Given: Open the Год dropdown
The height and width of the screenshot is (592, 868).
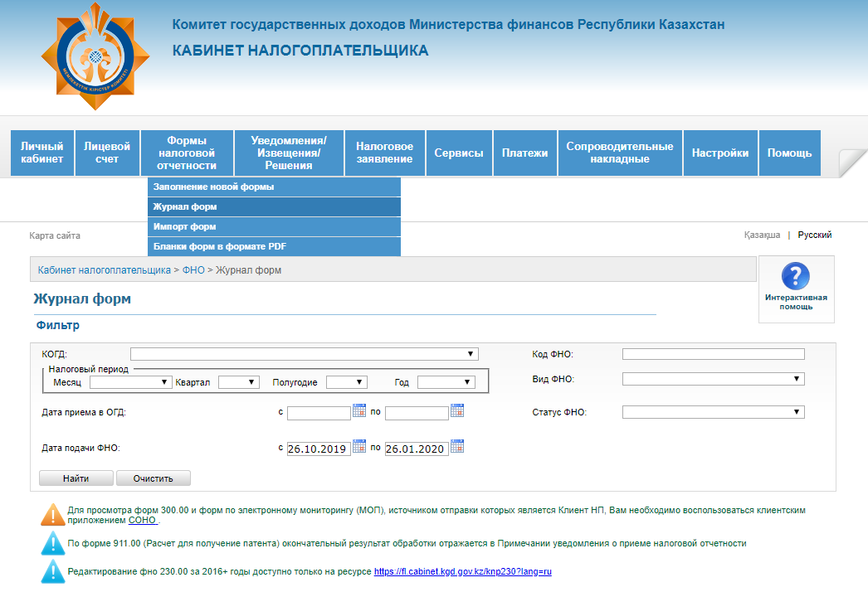Looking at the screenshot, I should click(x=446, y=382).
